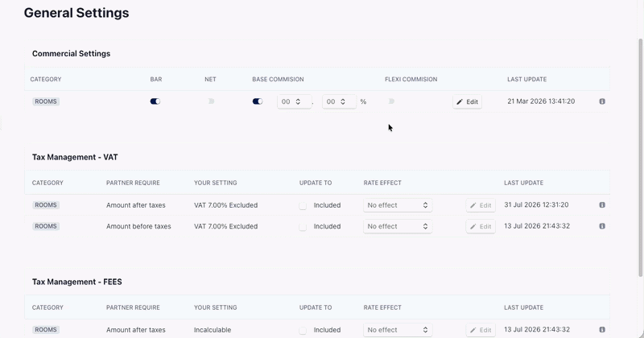
Task: Check Included box for VAT Amount before taxes
Action: coord(303,227)
